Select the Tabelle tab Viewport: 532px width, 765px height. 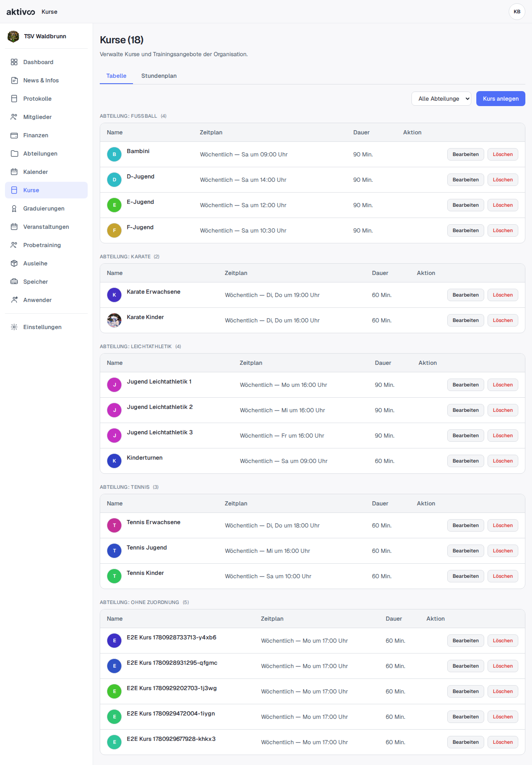tap(116, 76)
